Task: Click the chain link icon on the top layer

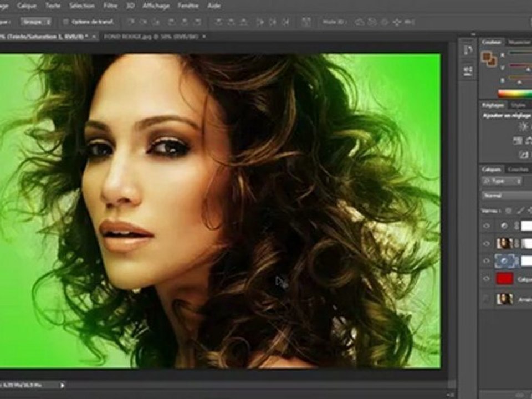Action: pos(516,226)
